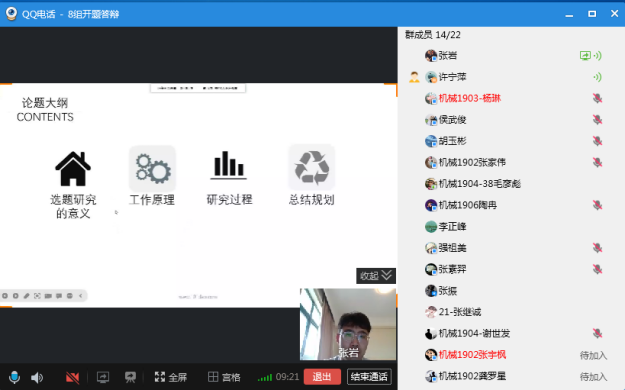Click the house icon for 选题研究的意义
The width and height of the screenshot is (625, 390).
73,169
